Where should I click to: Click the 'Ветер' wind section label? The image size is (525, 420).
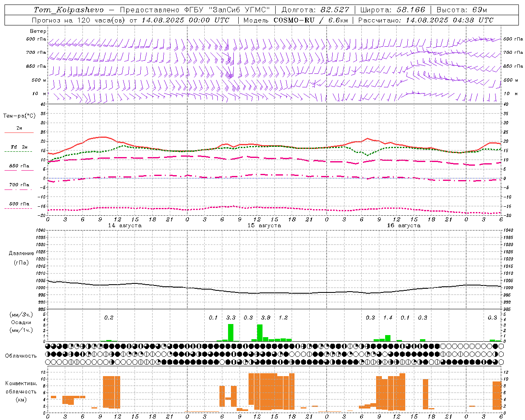(x=38, y=31)
